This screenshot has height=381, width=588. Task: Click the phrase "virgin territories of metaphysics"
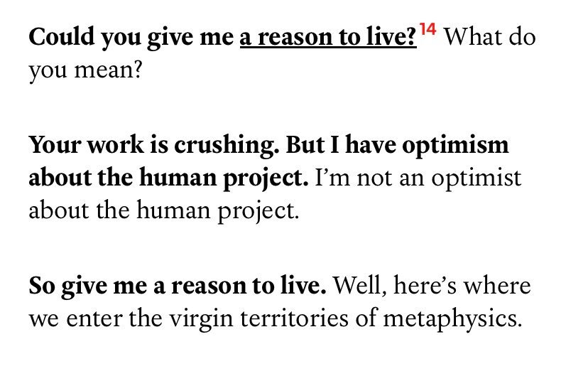(344, 318)
